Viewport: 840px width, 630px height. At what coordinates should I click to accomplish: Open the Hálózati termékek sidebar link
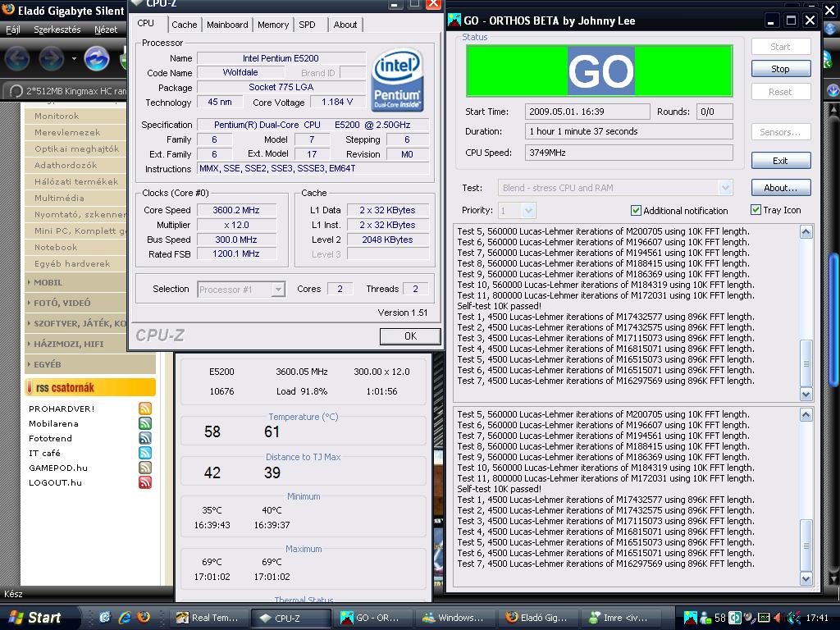coord(76,181)
